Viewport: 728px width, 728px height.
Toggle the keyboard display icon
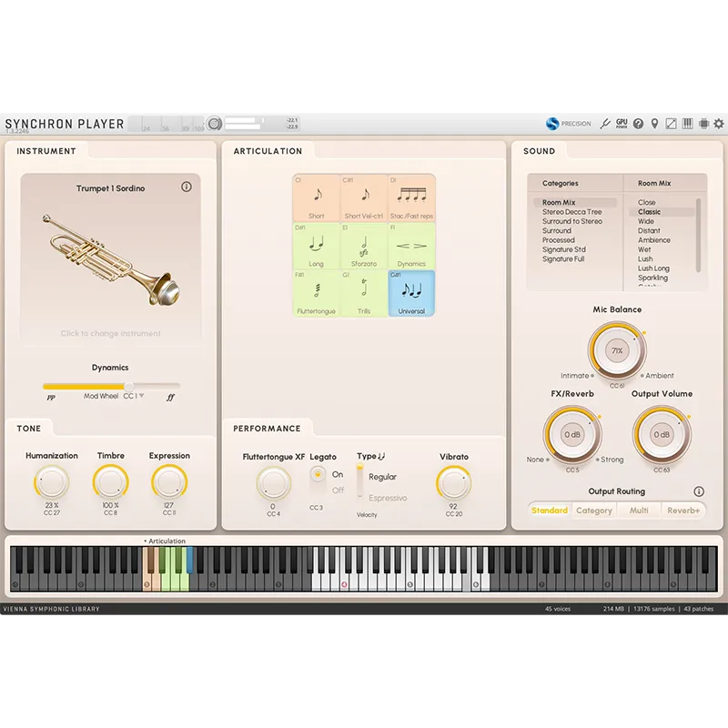point(688,124)
